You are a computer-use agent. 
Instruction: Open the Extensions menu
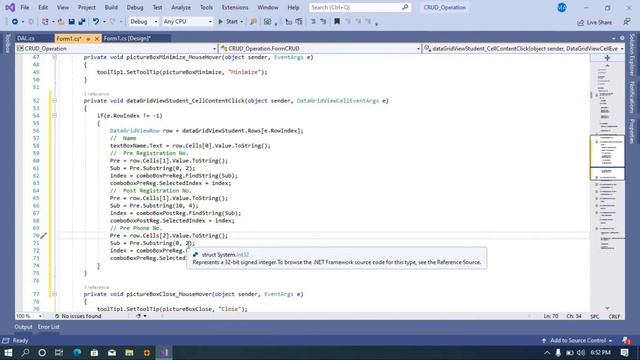235,7
